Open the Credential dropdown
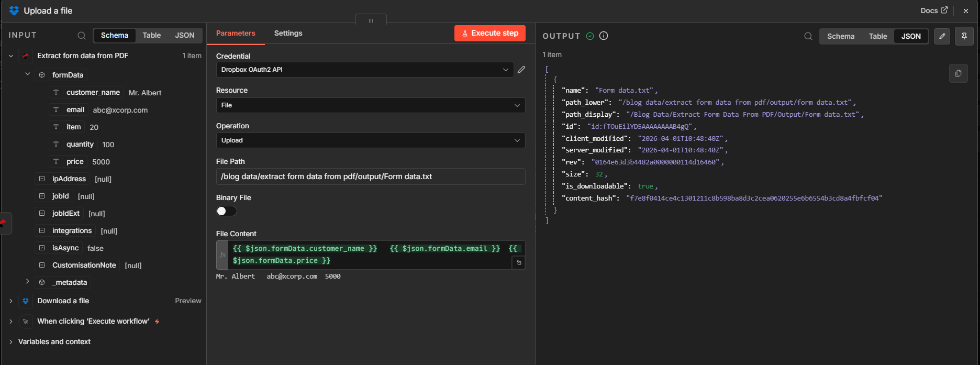 click(364, 70)
